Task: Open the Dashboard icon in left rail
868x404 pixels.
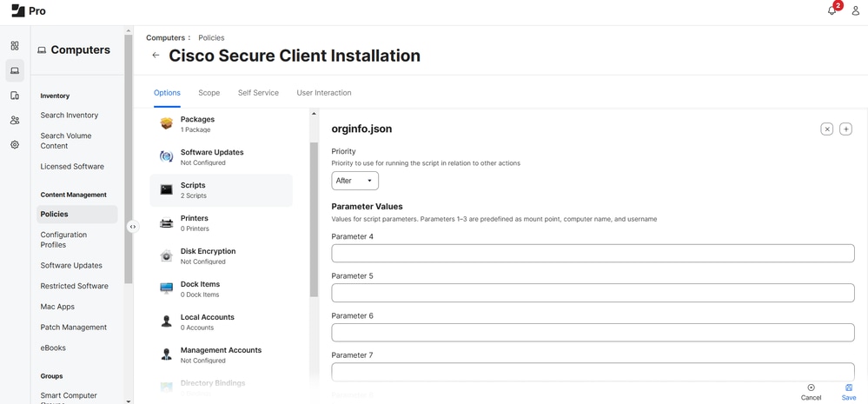Action: pos(15,46)
